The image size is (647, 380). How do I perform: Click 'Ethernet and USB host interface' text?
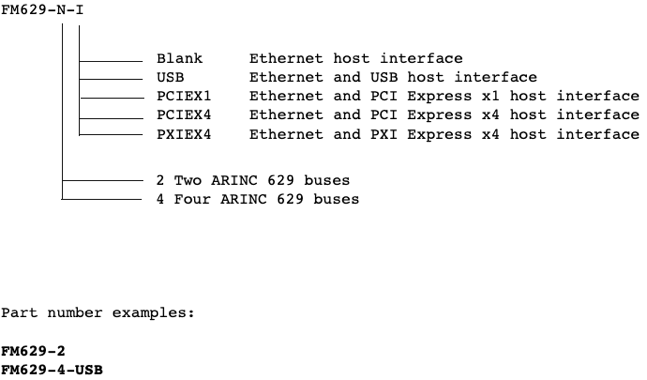(393, 77)
